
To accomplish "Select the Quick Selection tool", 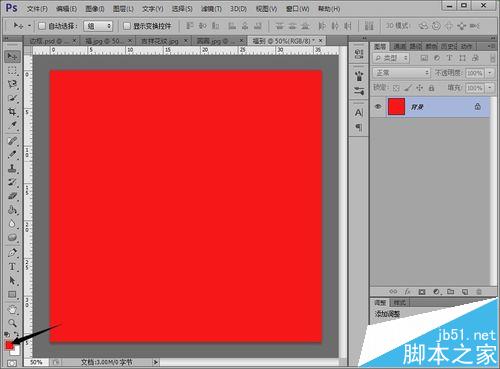I will pos(12,98).
